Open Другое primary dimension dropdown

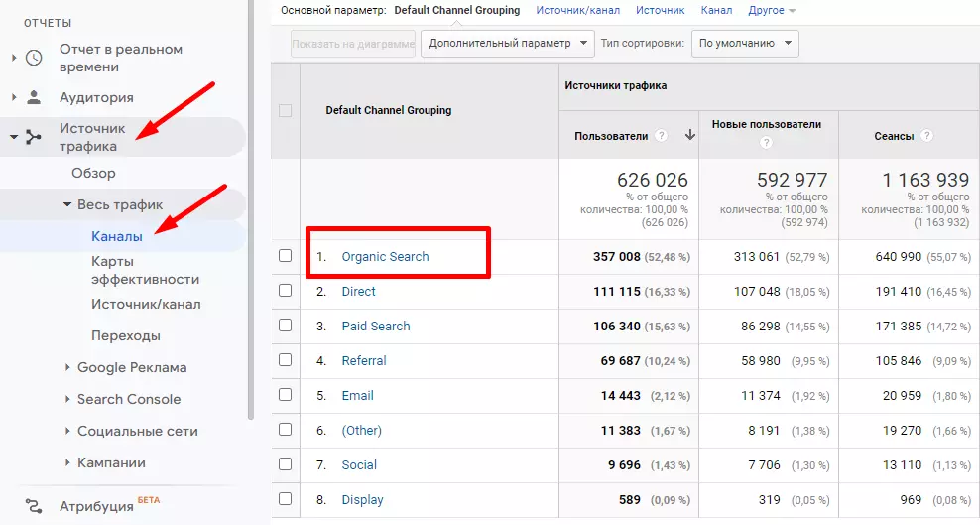tap(773, 10)
